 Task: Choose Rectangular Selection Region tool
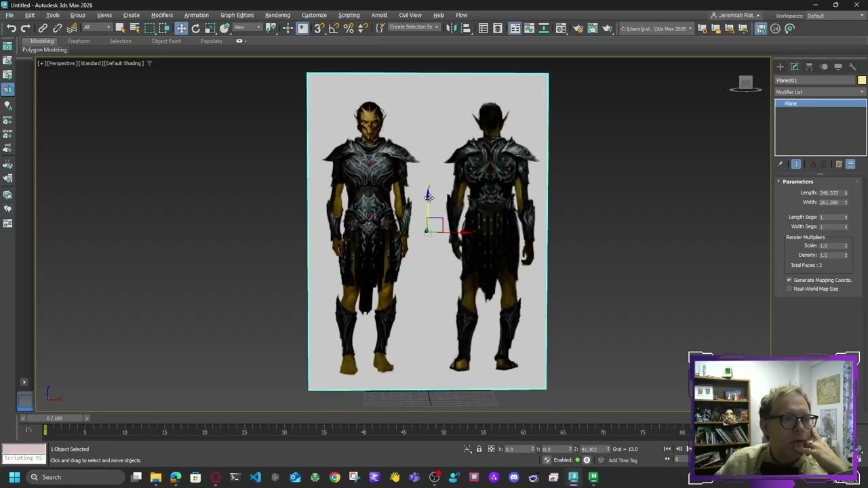click(x=150, y=28)
